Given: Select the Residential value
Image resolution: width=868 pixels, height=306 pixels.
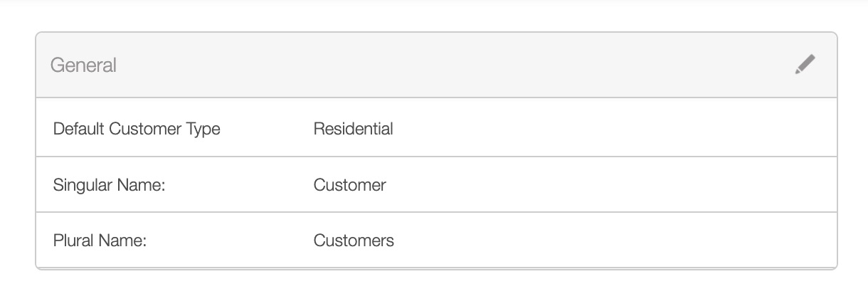Looking at the screenshot, I should (x=353, y=129).
